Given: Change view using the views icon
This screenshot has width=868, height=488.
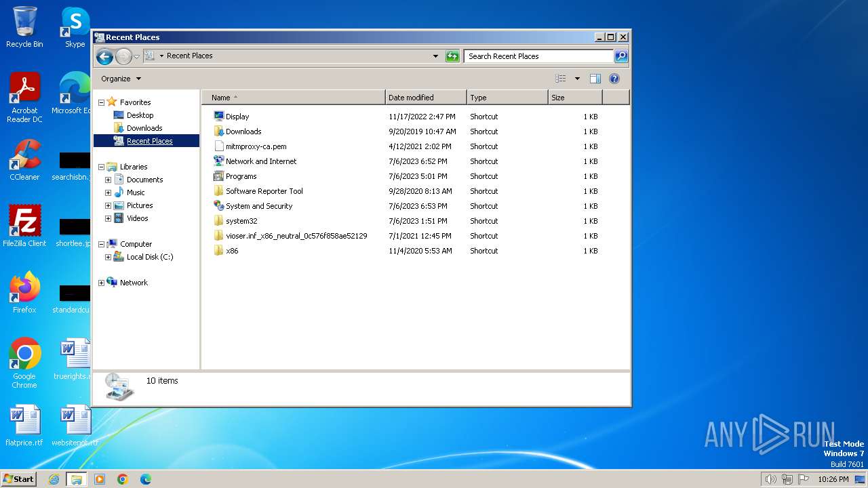Looking at the screenshot, I should (560, 79).
